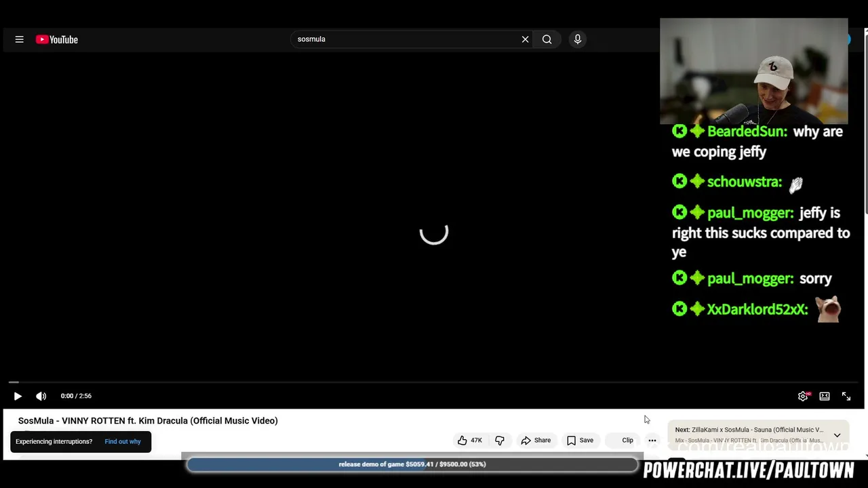Click the 0:00 / 2:56 time display
Viewport: 868px width, 488px height.
tap(76, 396)
